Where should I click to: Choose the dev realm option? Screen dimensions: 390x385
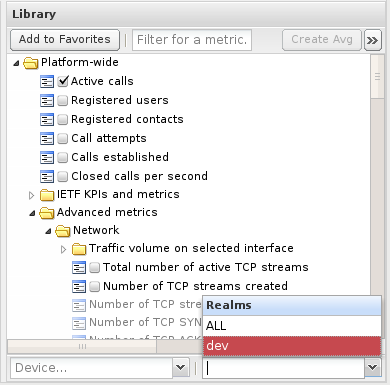(x=292, y=346)
